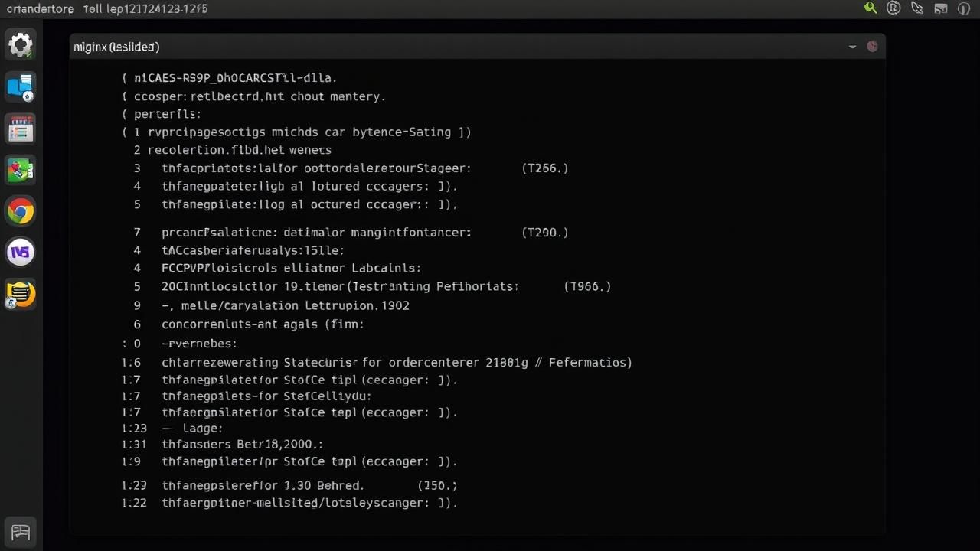Open the display icon in the top bar
This screenshot has width=980, height=551.
click(x=940, y=8)
